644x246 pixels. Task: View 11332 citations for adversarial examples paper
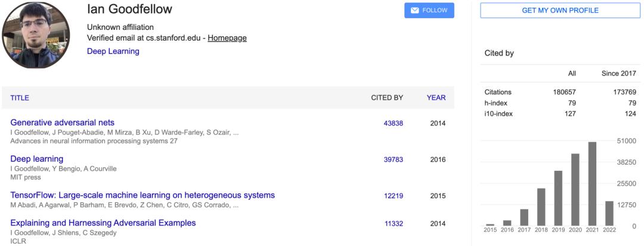coord(394,224)
